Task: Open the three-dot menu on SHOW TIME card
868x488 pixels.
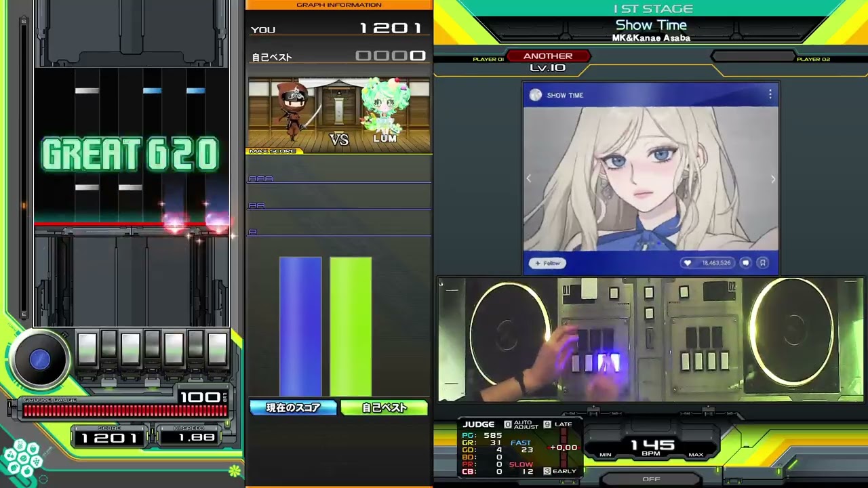Action: pos(770,95)
